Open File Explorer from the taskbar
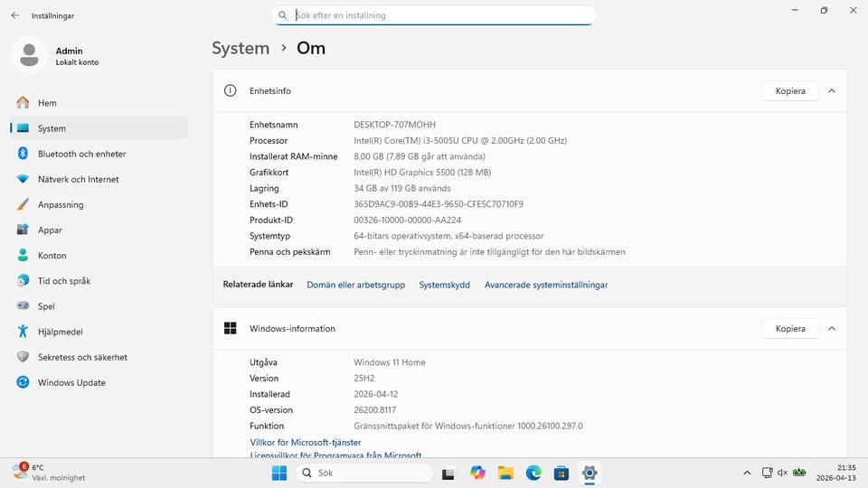This screenshot has width=868, height=488. point(505,473)
